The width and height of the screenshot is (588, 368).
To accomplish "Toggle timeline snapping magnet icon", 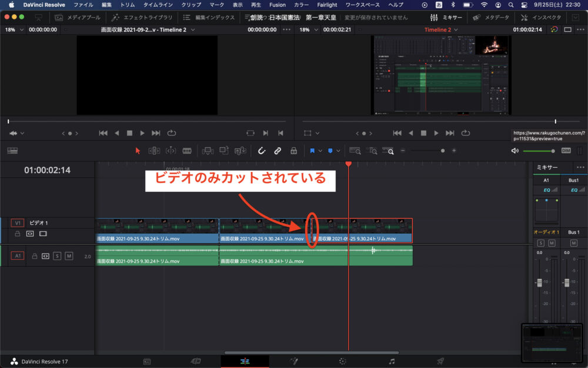I will (x=262, y=151).
